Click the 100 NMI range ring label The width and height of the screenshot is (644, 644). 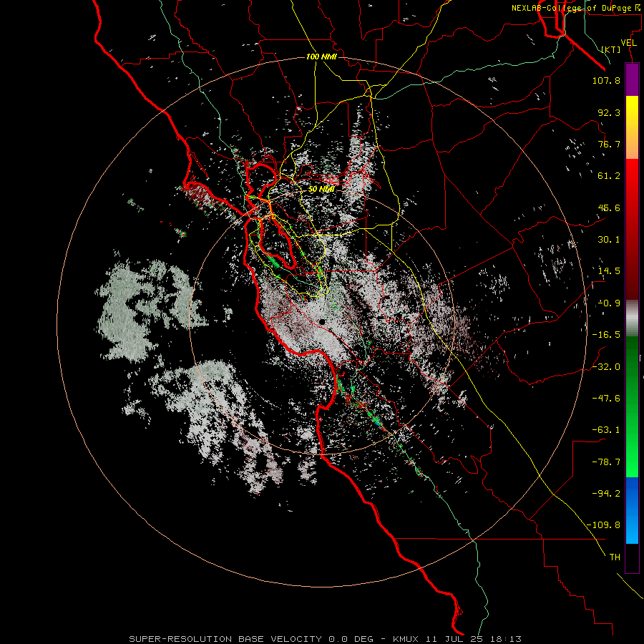pos(321,57)
